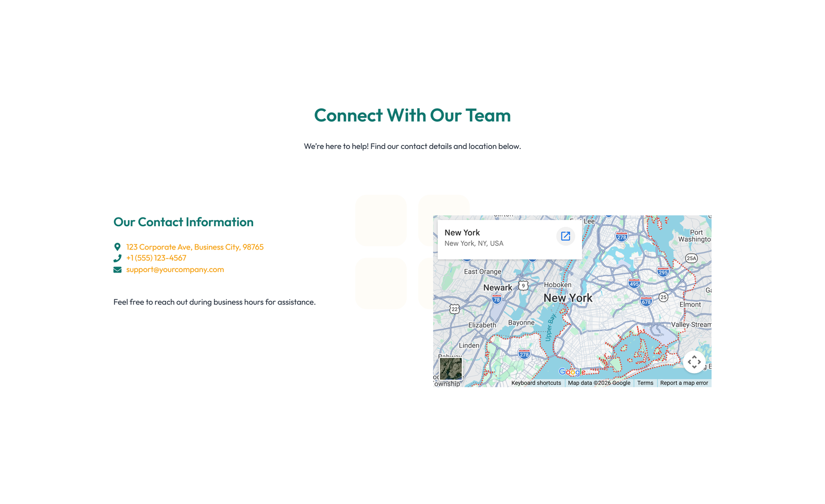Viewport: 825px width, 504px height.
Task: Click the envelope icon beside the email
Action: (x=118, y=270)
